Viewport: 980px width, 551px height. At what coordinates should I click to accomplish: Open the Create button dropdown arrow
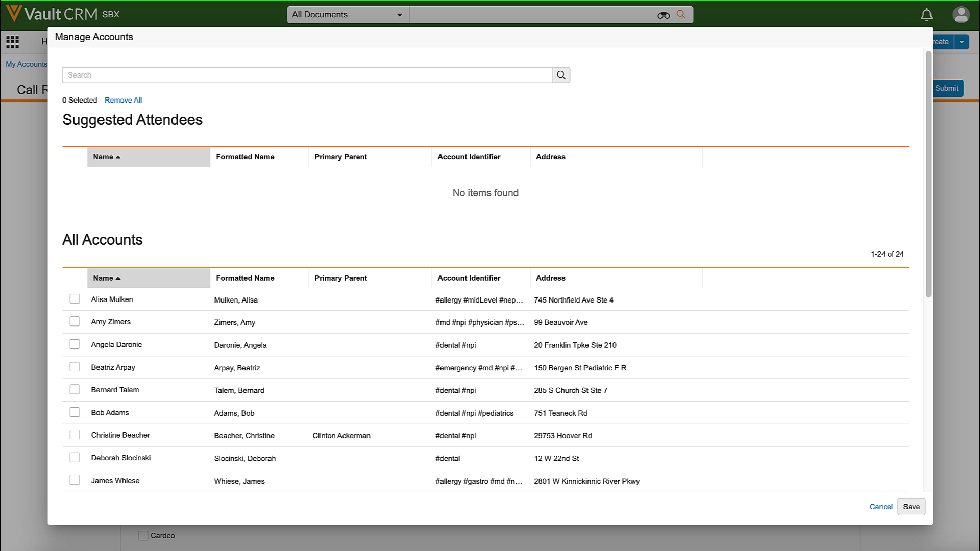pyautogui.click(x=962, y=42)
